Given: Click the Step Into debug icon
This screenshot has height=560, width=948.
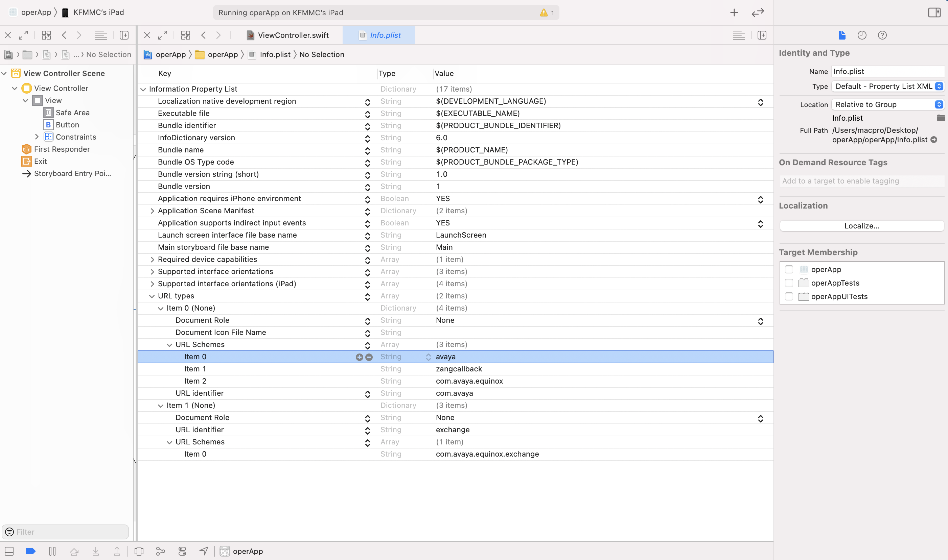Looking at the screenshot, I should click(96, 551).
